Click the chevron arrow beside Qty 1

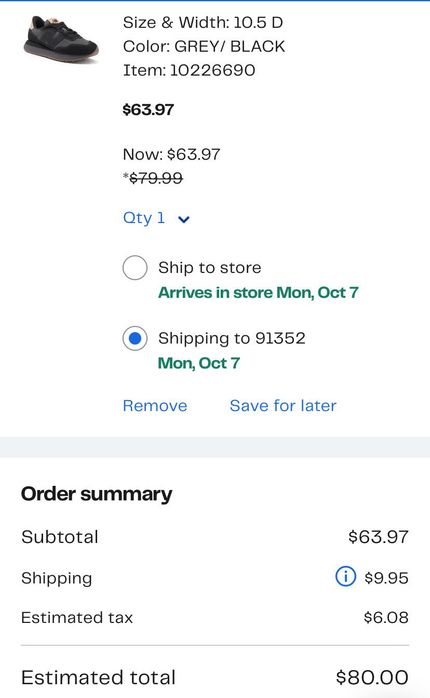183,219
